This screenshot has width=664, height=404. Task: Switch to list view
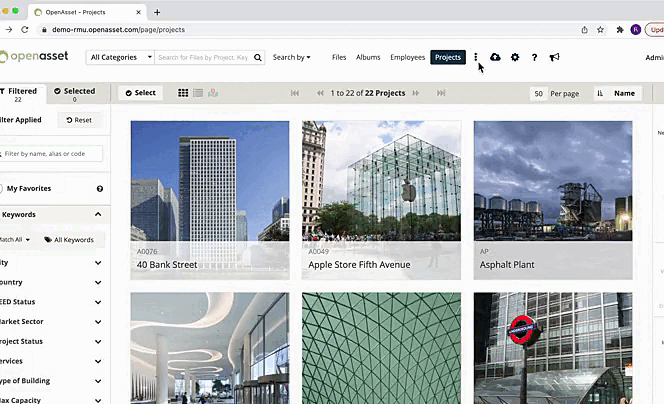click(198, 93)
